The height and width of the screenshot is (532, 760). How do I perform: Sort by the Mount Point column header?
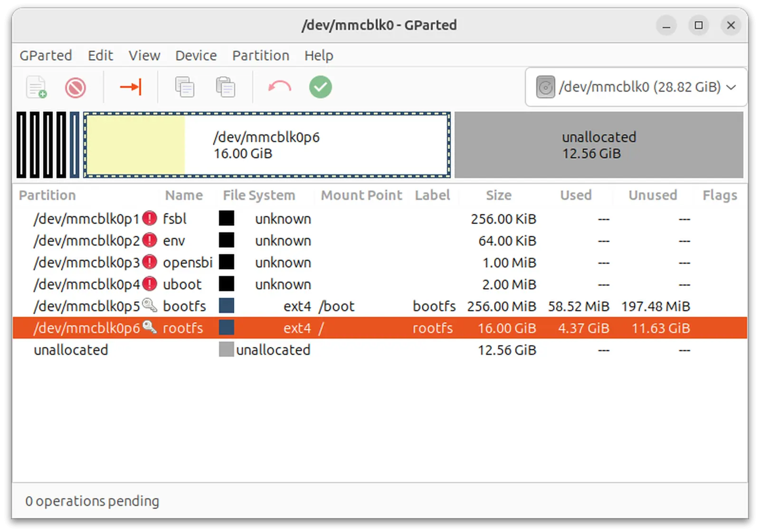pos(361,195)
